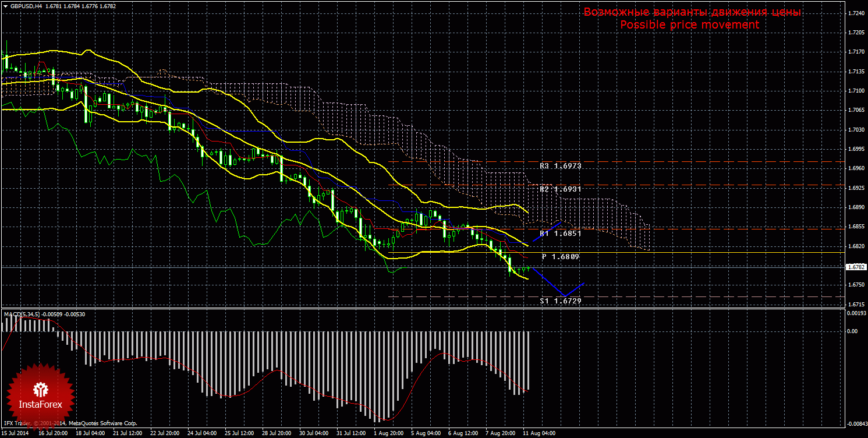Image resolution: width=868 pixels, height=438 pixels.
Task: Click the 15 Jul 2014 date label
Action: tap(15, 433)
